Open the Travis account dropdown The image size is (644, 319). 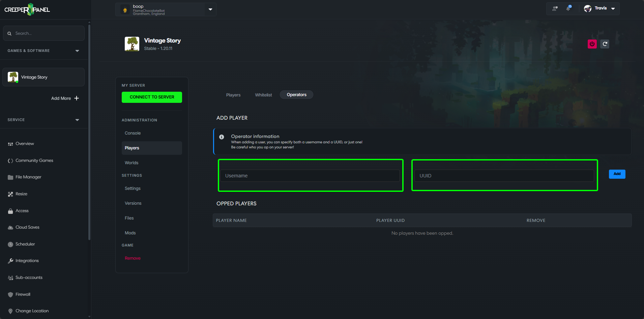[x=613, y=9]
